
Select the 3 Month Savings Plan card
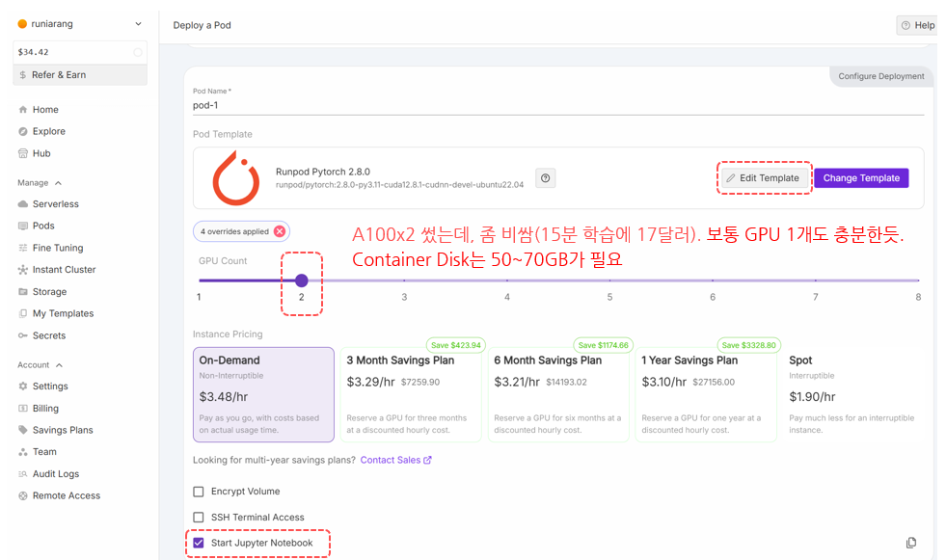(x=411, y=395)
